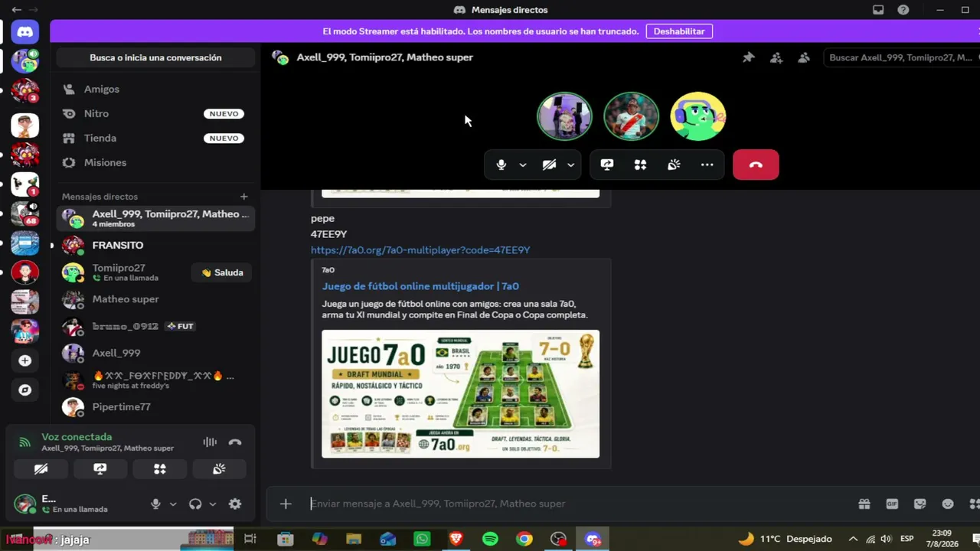Viewport: 980px width, 551px height.
Task: Select the Axell_999 direct message
Action: (155, 353)
